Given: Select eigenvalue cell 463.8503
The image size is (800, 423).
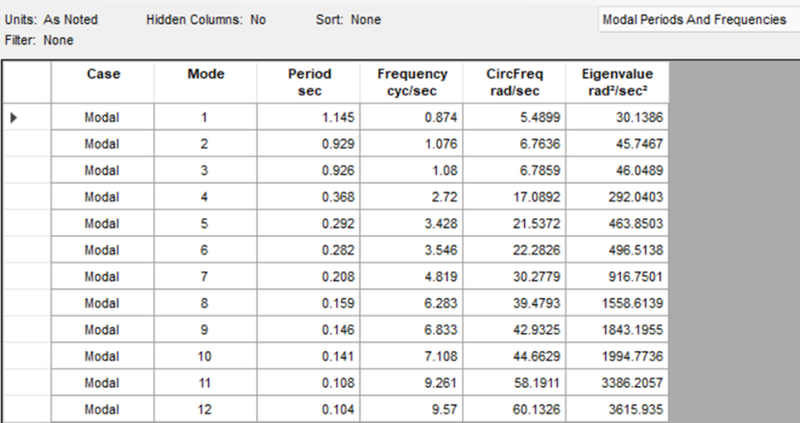Looking at the screenshot, I should (x=617, y=223).
